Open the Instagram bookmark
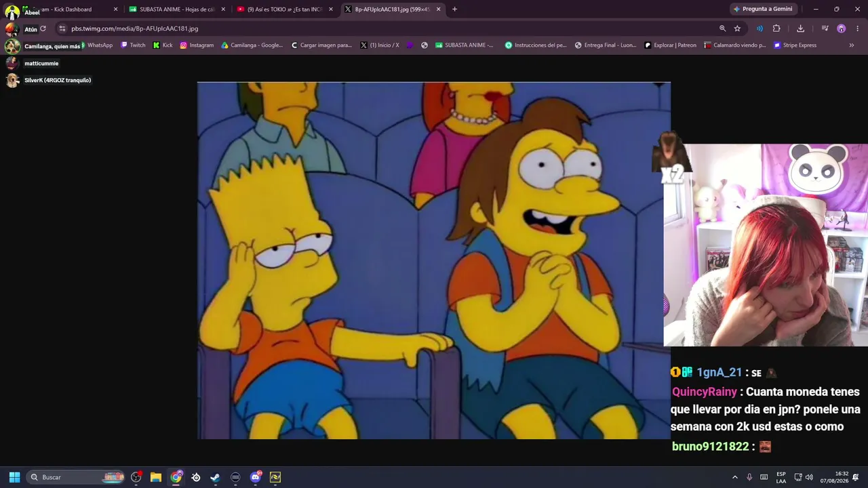 point(197,45)
